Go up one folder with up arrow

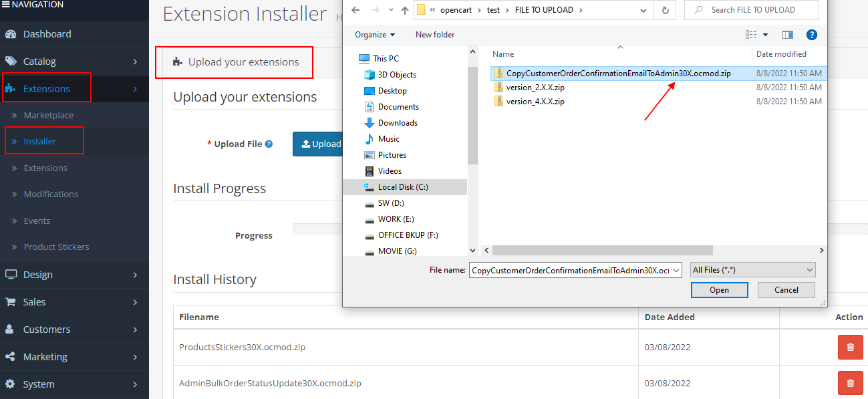(405, 10)
